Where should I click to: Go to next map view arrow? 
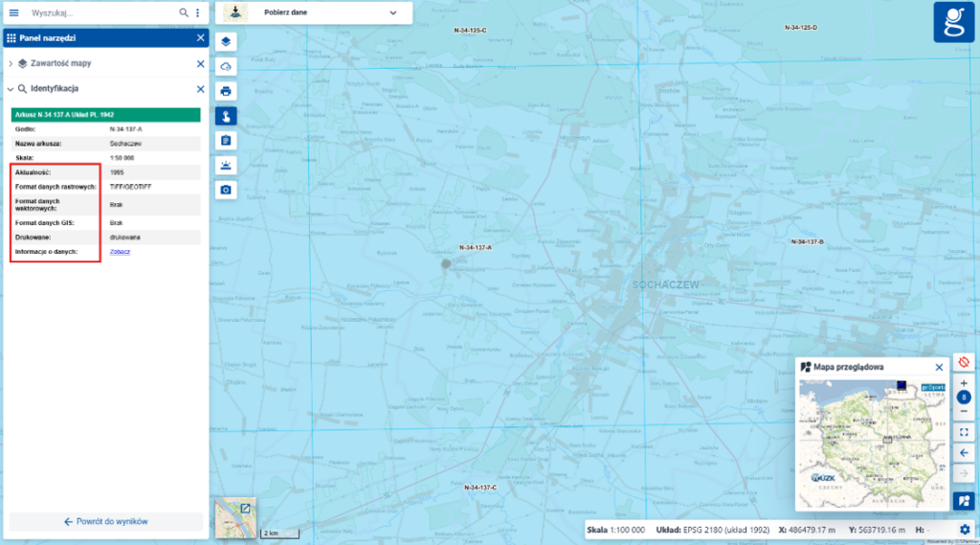tap(964, 474)
